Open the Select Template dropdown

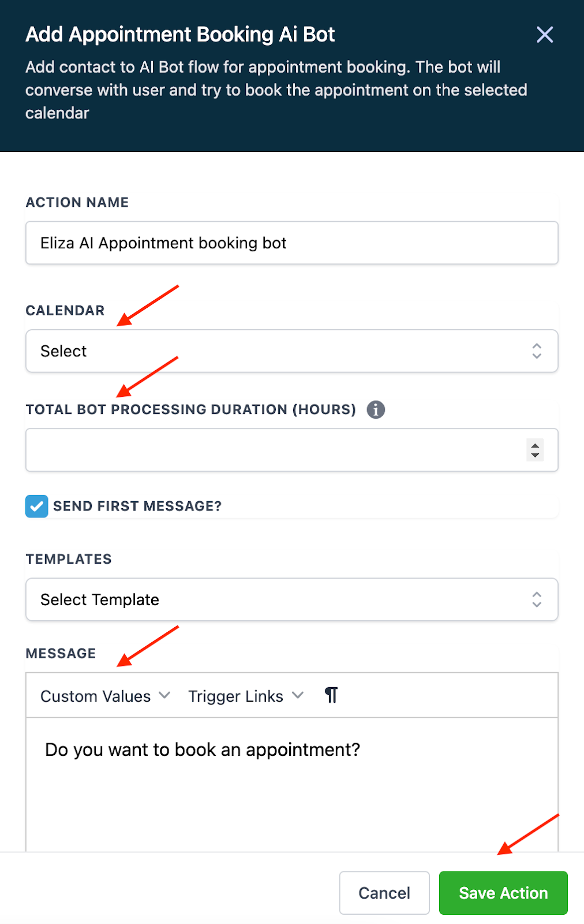click(x=291, y=599)
